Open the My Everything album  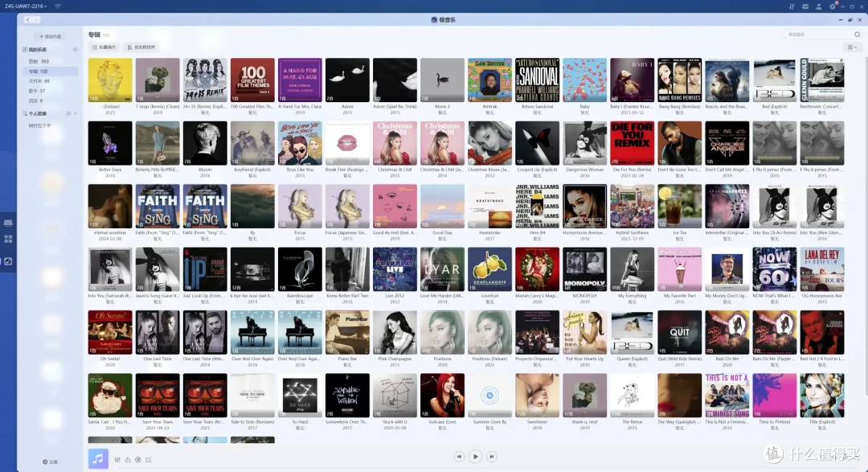click(633, 269)
